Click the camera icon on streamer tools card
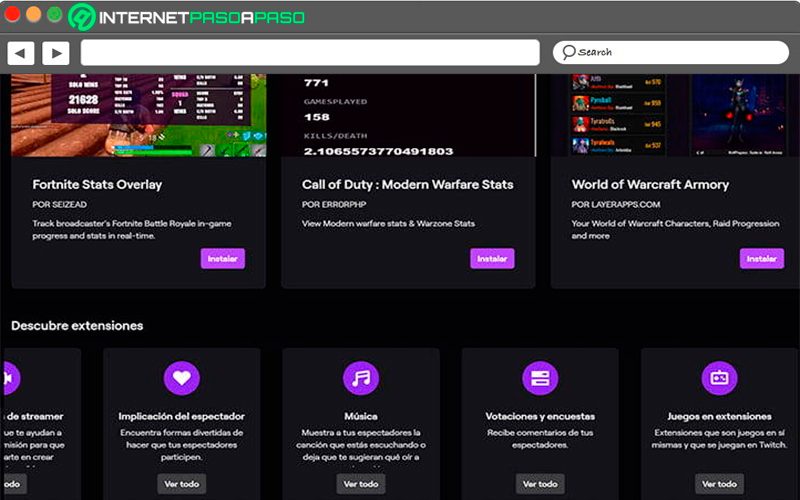 [x=10, y=378]
